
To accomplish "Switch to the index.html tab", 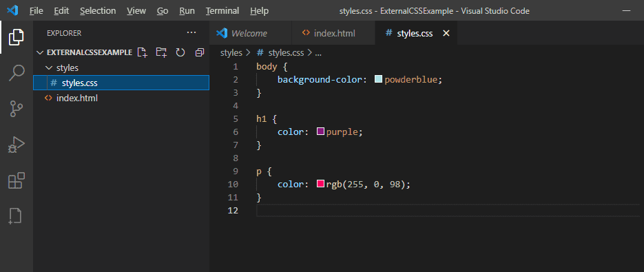I will (333, 33).
